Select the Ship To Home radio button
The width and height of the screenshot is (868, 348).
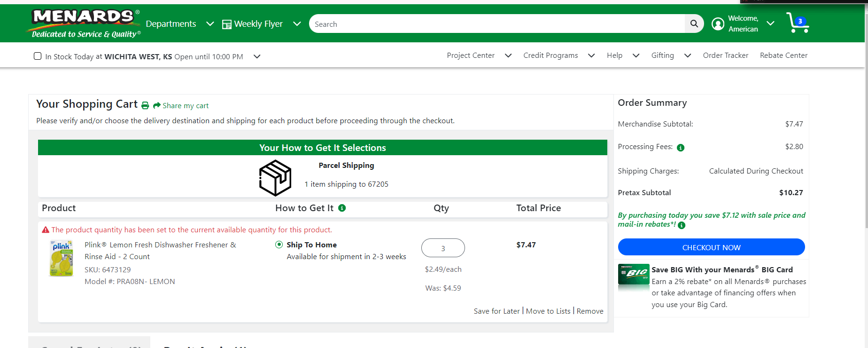click(279, 245)
